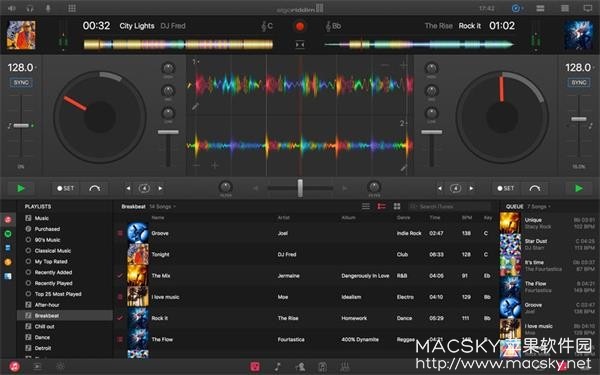Click the red record button

click(x=300, y=26)
